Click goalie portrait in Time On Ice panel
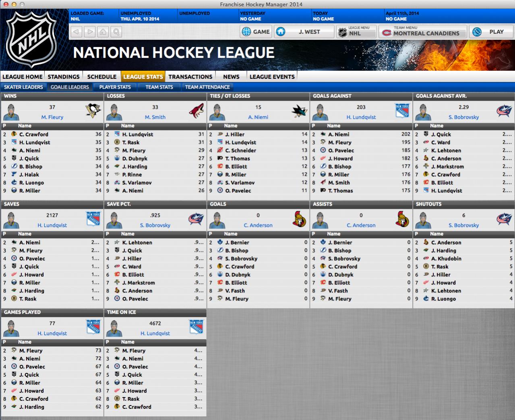The image size is (515, 420). pos(114,328)
